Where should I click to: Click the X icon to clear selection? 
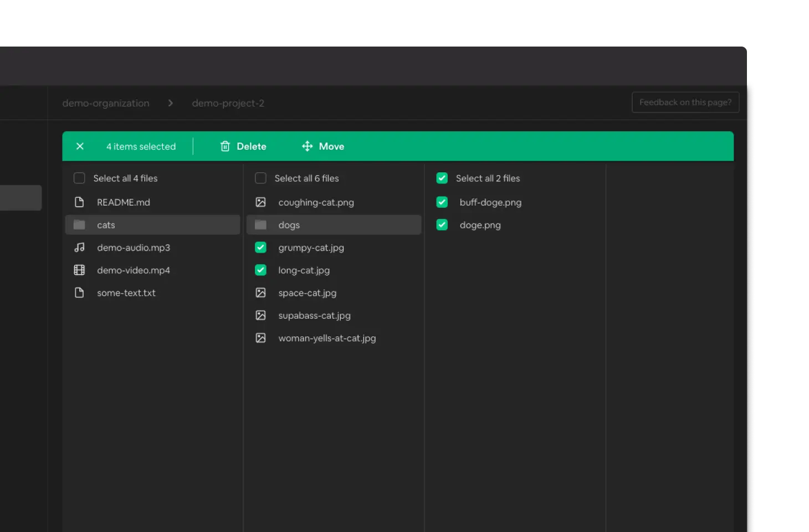80,146
